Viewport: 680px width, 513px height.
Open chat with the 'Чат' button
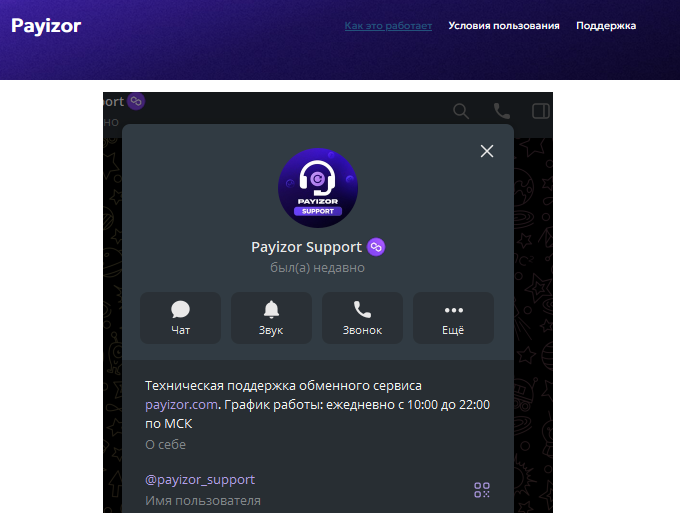(x=180, y=318)
